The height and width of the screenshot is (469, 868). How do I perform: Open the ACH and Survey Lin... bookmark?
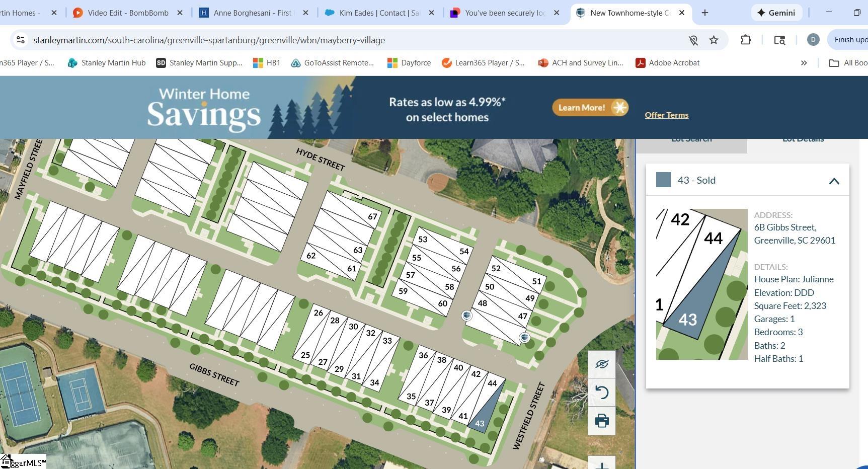[581, 63]
